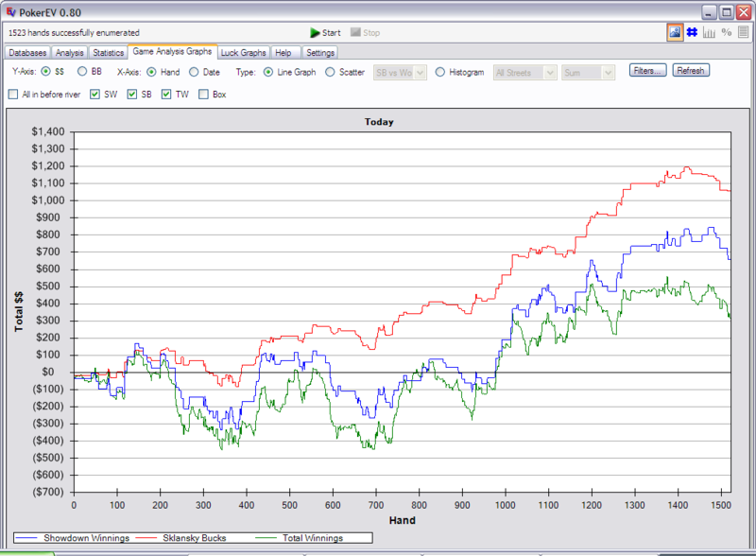Select the Hand X-Axis radio button

click(151, 72)
